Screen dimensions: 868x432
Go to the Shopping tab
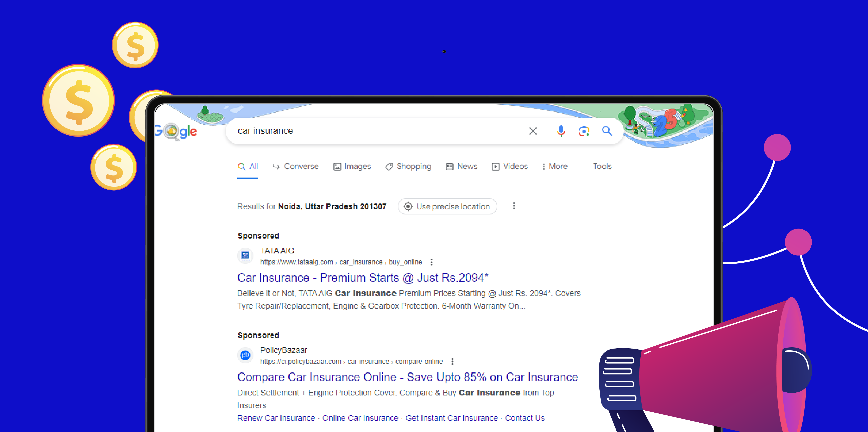(x=408, y=166)
